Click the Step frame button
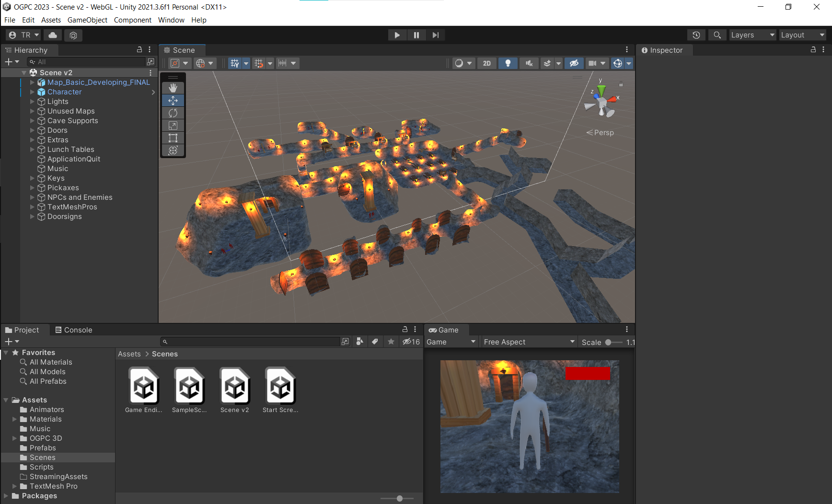 tap(435, 35)
